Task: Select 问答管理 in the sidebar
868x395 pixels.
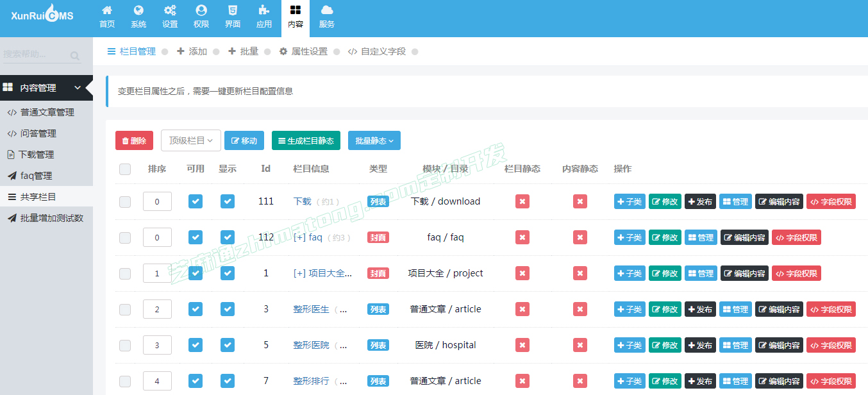Action: [x=38, y=133]
